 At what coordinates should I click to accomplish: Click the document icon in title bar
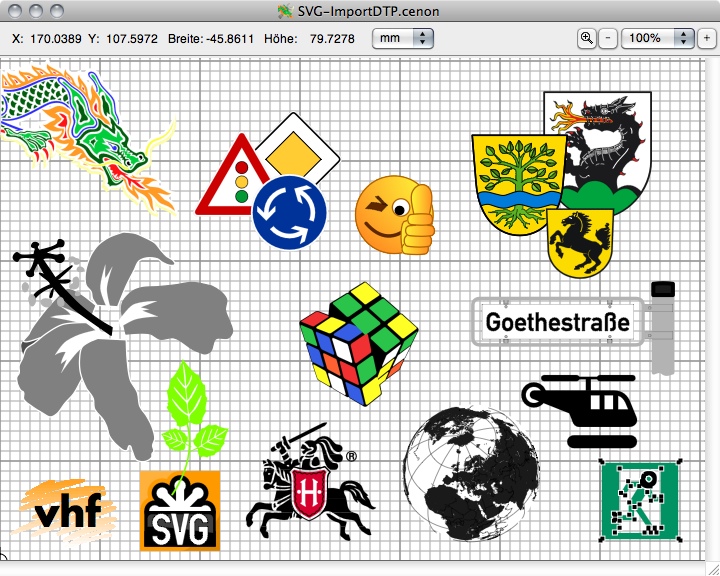pyautogui.click(x=285, y=11)
